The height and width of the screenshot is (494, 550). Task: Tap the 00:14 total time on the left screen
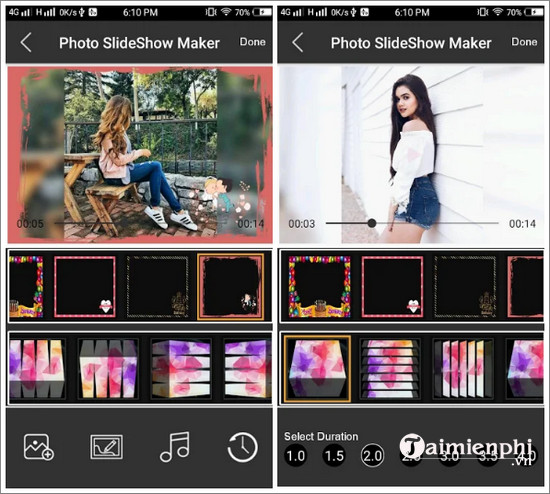coord(251,223)
